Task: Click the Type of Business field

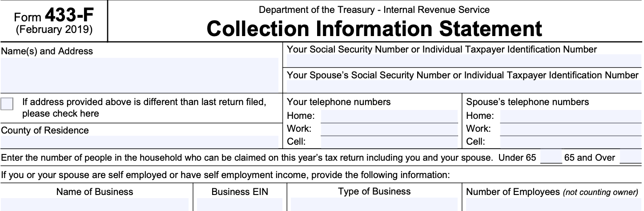Action: point(374,205)
